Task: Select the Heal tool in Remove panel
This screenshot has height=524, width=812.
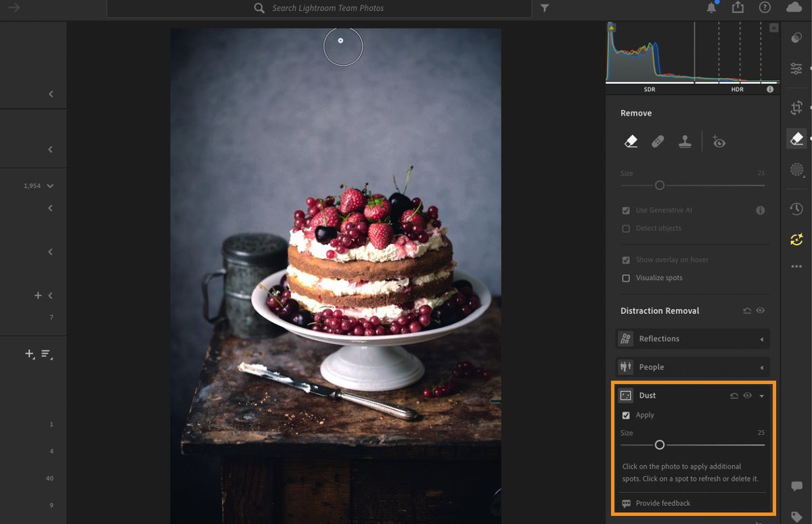Action: coord(657,141)
